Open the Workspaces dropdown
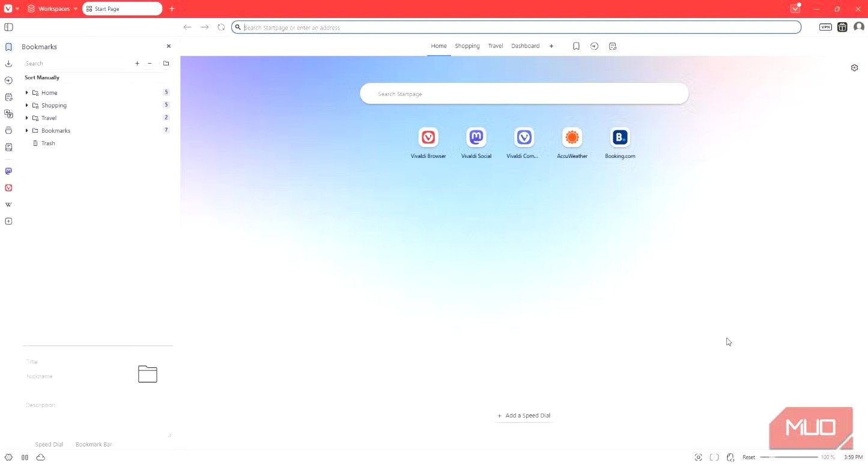Image resolution: width=868 pixels, height=464 pixels. click(52, 9)
